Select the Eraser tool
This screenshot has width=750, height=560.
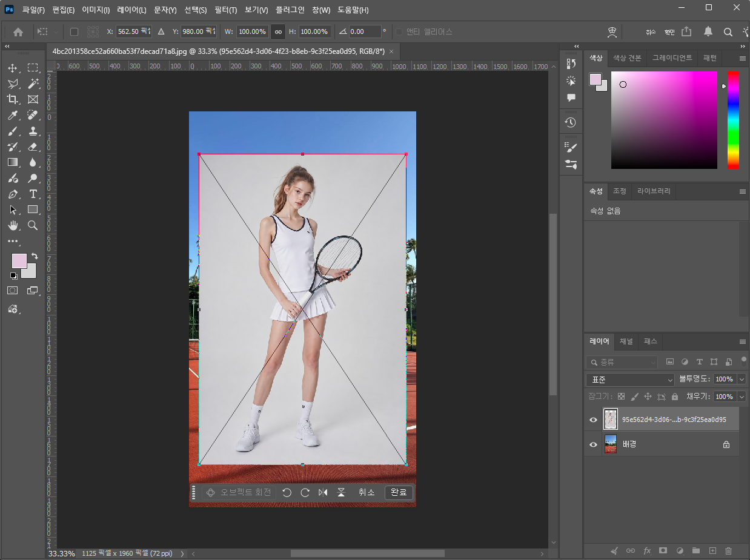coord(33,147)
